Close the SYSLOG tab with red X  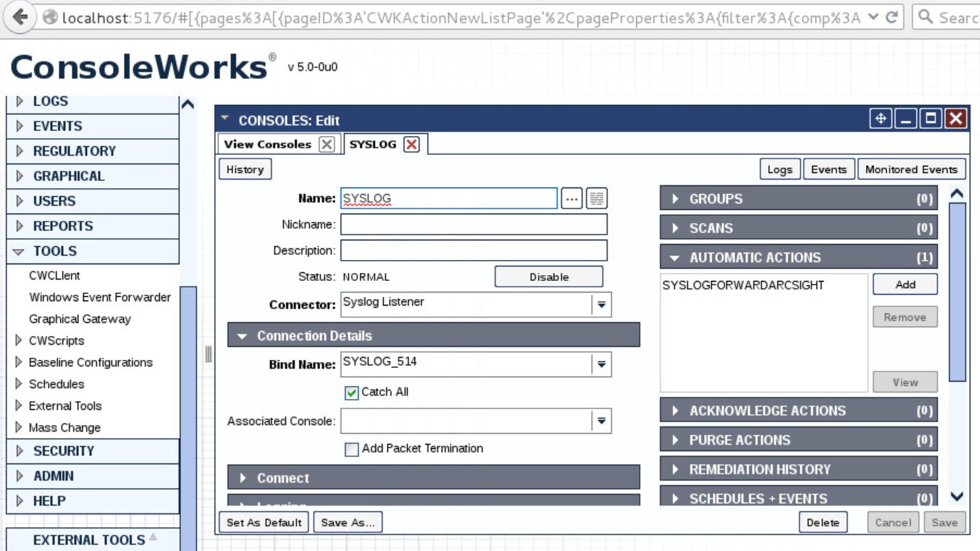(411, 144)
